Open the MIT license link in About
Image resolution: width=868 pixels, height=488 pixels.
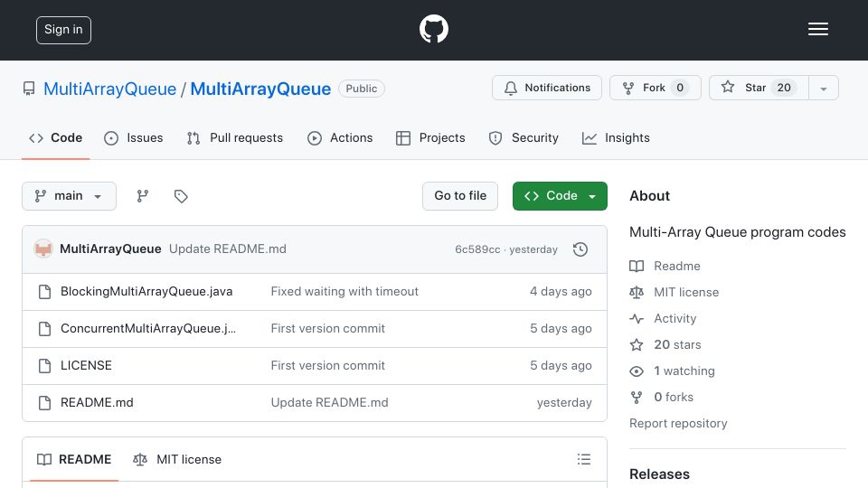pyautogui.click(x=686, y=292)
